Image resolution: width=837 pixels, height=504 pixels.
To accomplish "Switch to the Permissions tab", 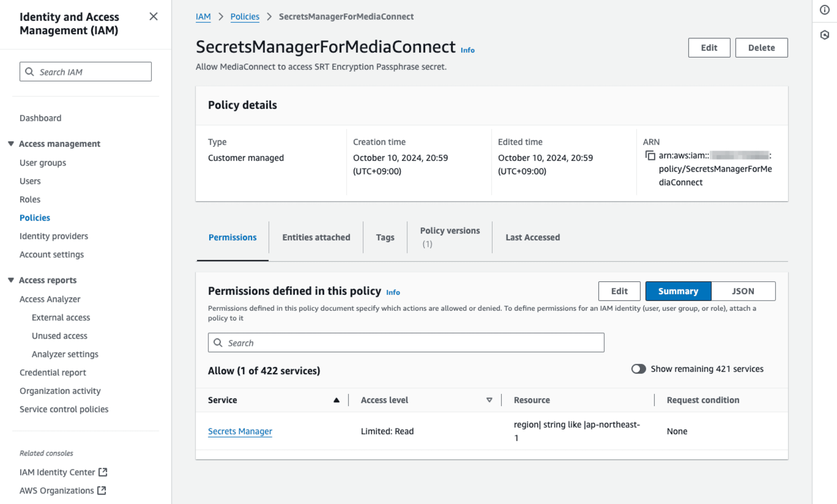I will click(x=232, y=237).
